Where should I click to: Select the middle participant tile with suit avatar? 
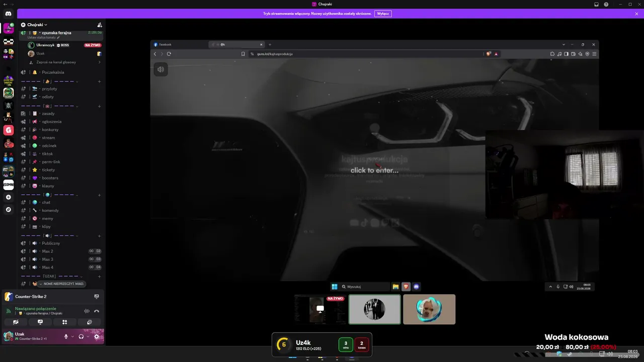coord(375,309)
